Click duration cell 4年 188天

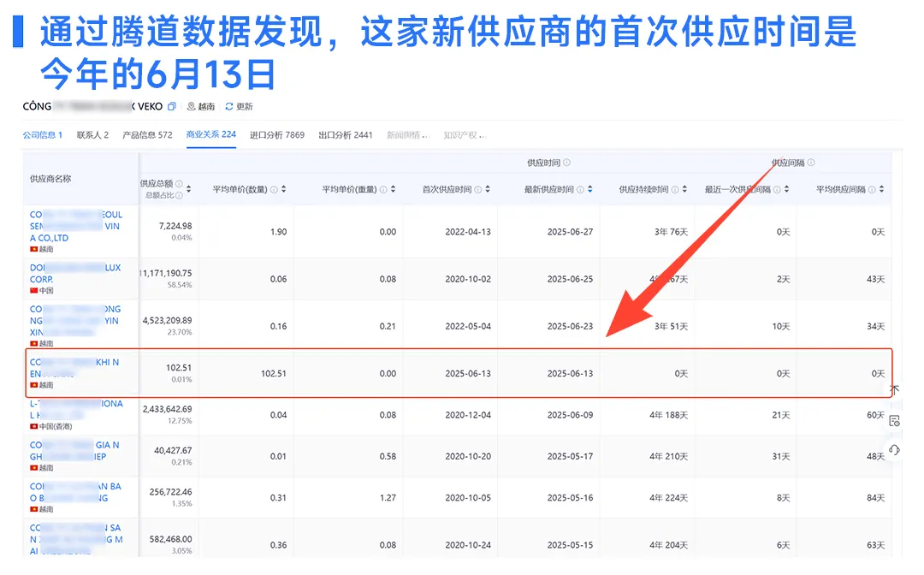pos(668,415)
